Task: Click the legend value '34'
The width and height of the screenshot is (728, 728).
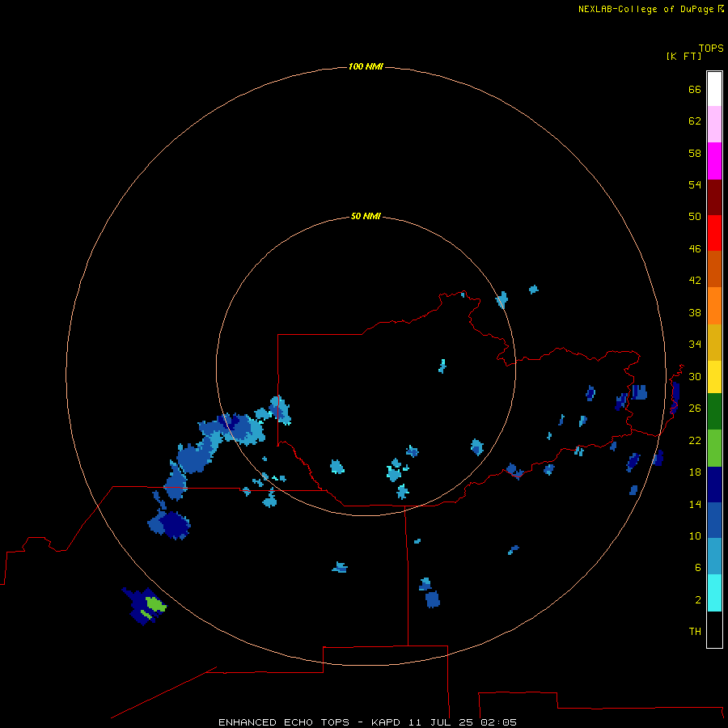Action: (x=695, y=345)
